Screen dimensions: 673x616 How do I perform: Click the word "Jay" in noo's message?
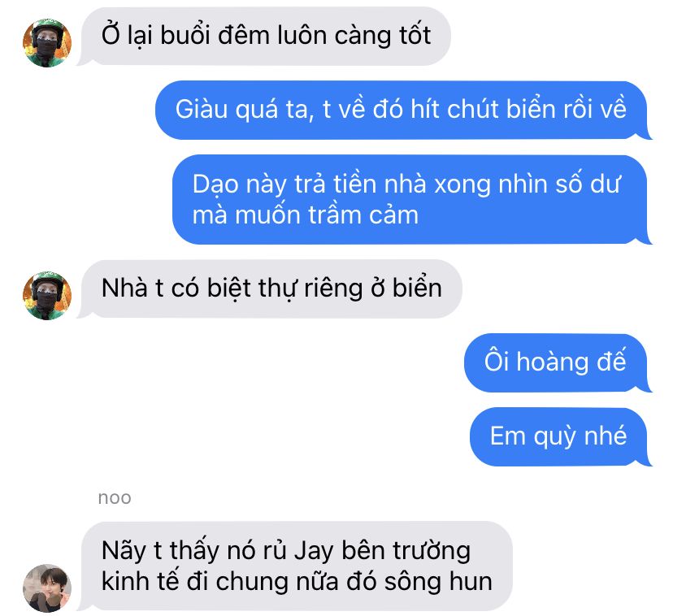click(x=313, y=552)
